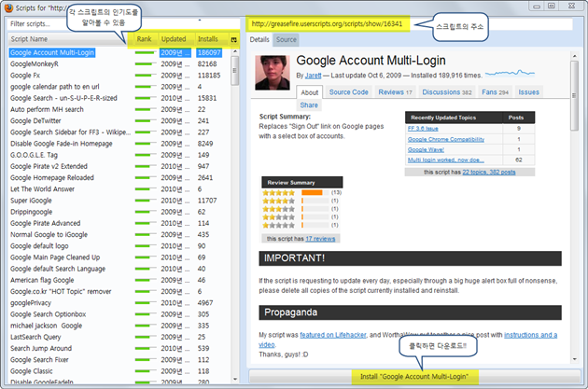Open the About tab
The height and width of the screenshot is (389, 588).
click(309, 92)
